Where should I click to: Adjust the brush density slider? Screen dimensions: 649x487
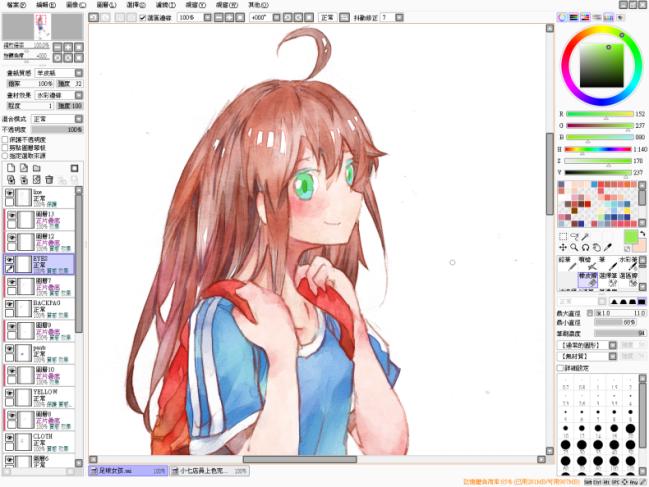coord(620,333)
